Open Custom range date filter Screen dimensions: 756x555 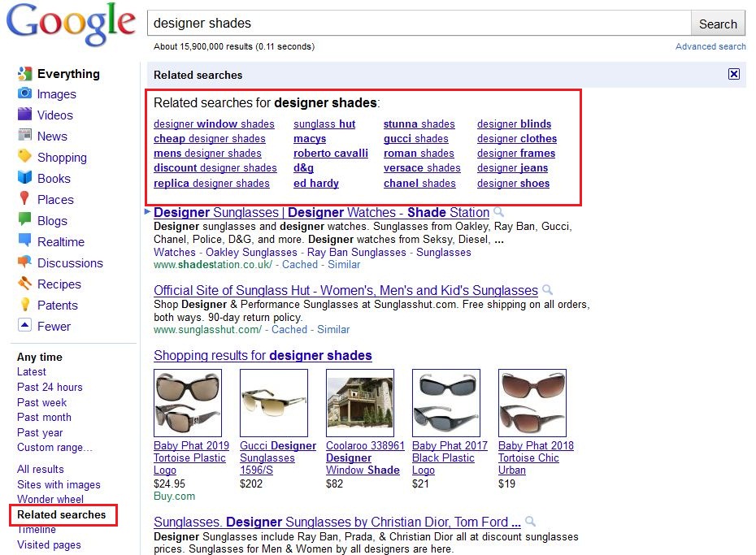tap(54, 448)
